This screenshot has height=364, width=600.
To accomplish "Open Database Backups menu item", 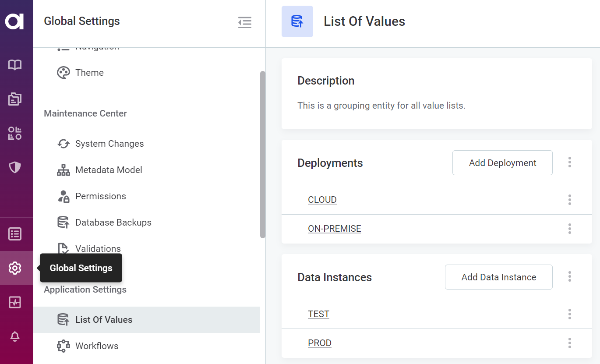I will tap(113, 223).
